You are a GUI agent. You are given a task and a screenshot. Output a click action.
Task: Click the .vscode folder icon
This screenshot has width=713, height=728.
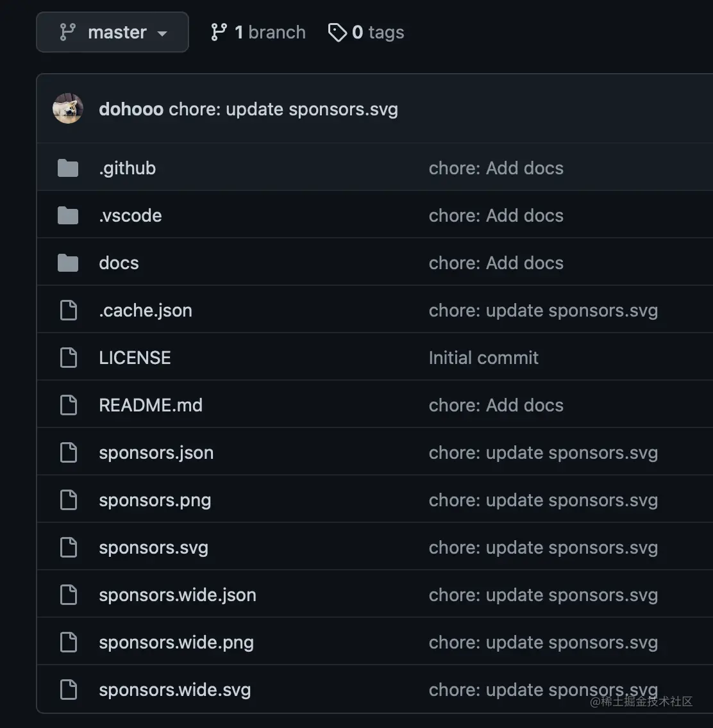[x=68, y=216]
